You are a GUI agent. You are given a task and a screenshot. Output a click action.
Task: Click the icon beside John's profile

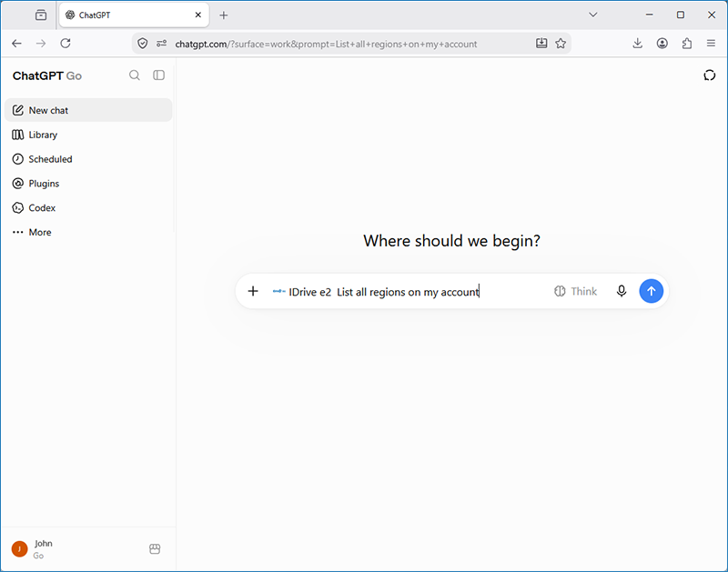(155, 548)
